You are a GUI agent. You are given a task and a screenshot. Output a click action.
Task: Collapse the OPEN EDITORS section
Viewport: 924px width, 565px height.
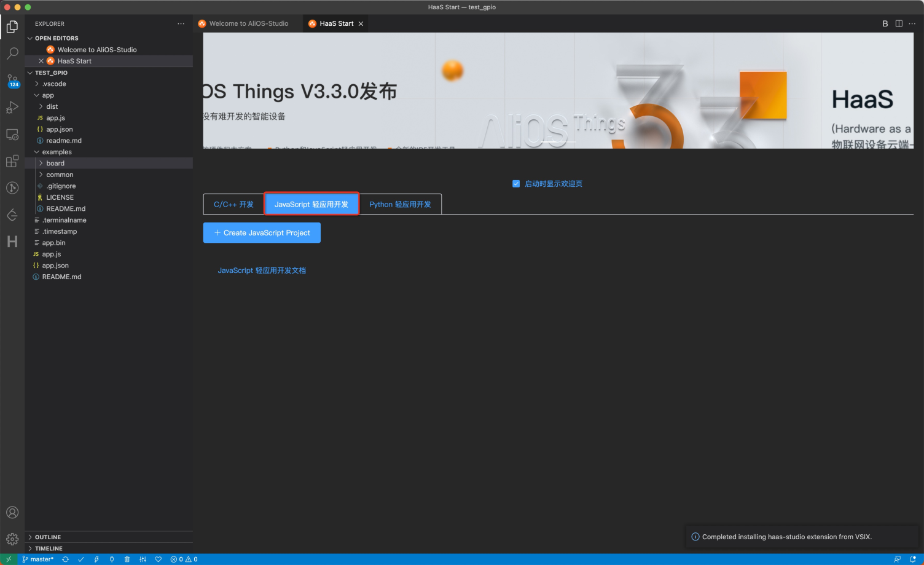click(30, 38)
